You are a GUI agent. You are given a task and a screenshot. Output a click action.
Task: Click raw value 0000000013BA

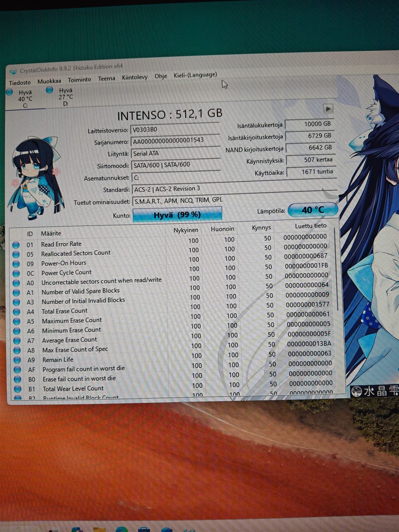pyautogui.click(x=310, y=344)
